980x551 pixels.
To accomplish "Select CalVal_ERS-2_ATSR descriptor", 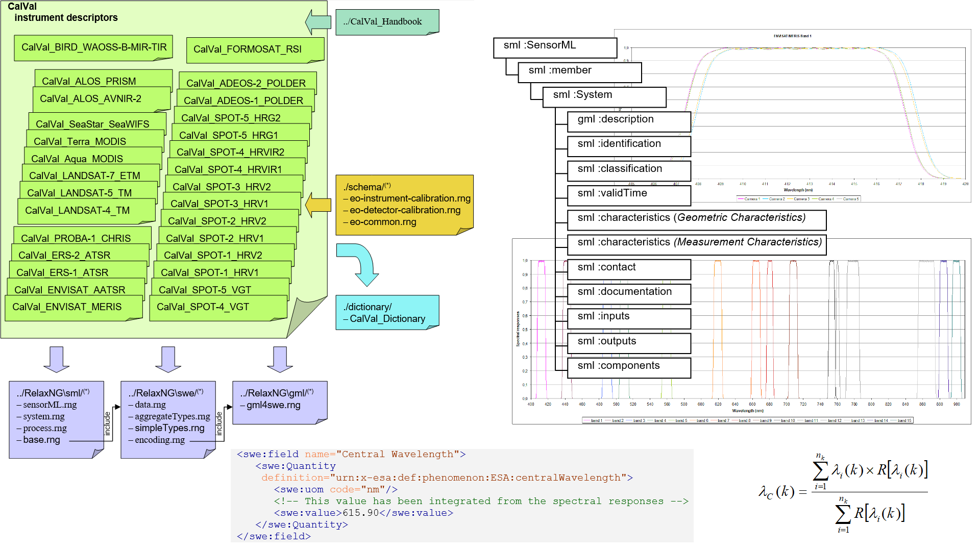I will click(81, 254).
